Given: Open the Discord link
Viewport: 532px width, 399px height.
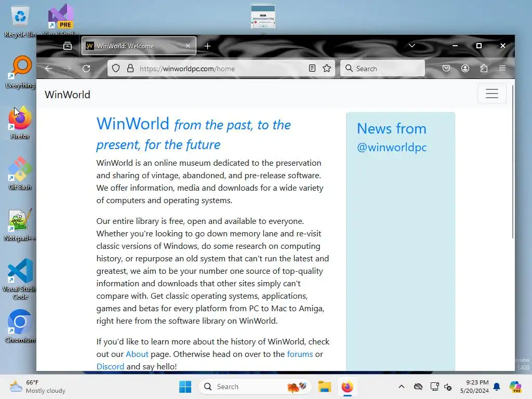Looking at the screenshot, I should 110,367.
